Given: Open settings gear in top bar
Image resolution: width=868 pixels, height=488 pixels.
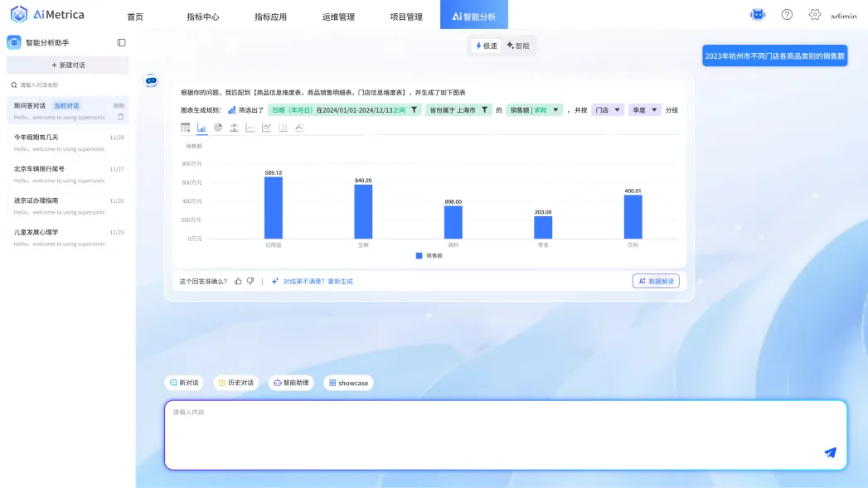Looking at the screenshot, I should 814,15.
